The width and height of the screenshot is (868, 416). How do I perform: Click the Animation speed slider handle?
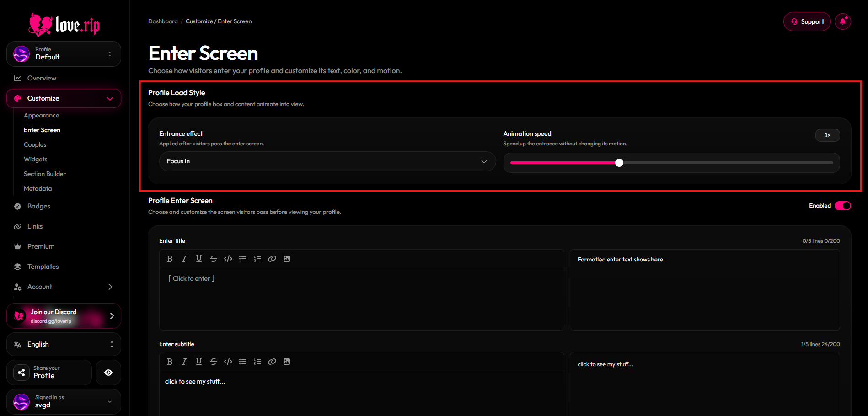(619, 163)
